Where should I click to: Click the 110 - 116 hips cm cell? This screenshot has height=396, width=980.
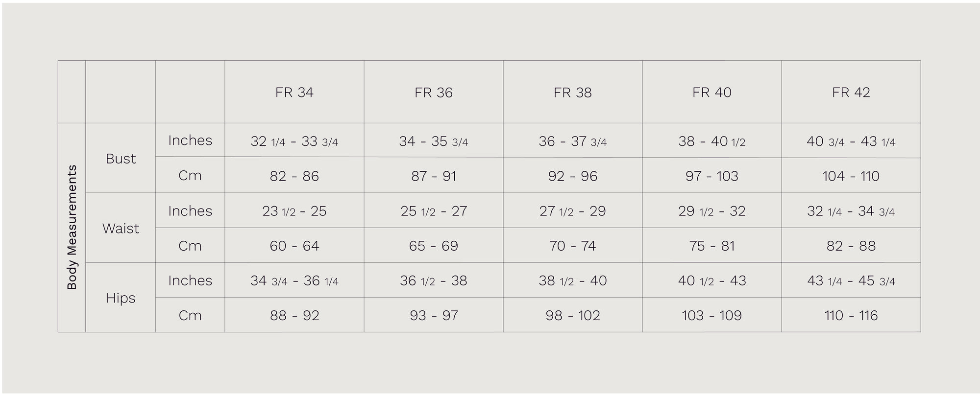click(x=851, y=316)
